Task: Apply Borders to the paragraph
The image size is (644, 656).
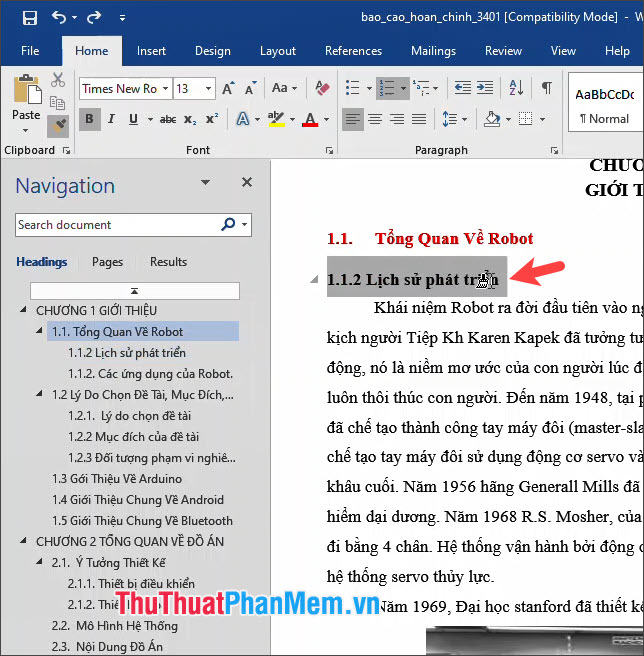Action: [526, 120]
